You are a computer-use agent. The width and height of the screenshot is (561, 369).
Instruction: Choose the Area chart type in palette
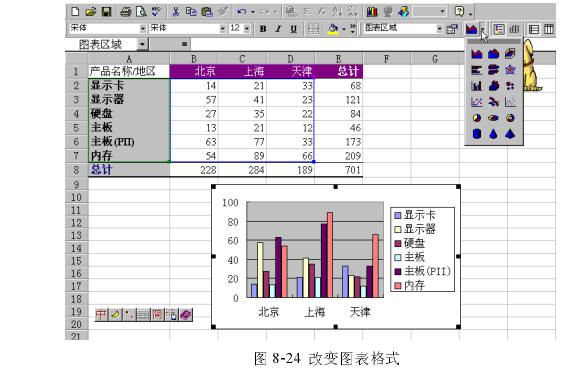click(x=477, y=54)
